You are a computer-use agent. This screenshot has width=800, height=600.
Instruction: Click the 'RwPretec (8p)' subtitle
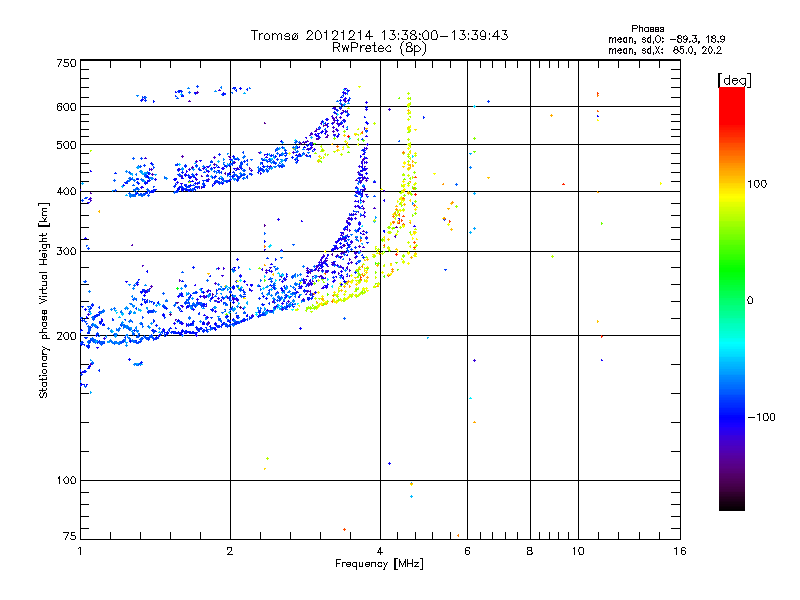point(379,48)
